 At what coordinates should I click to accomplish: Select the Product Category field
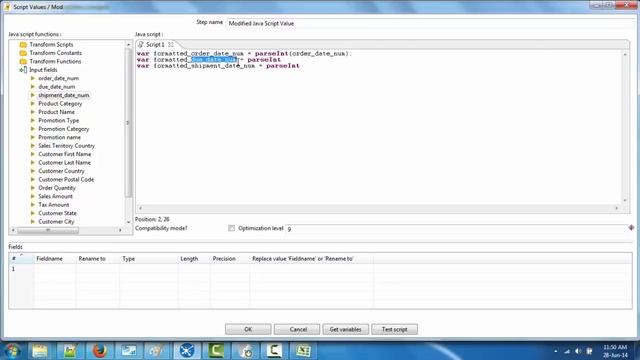click(x=60, y=104)
